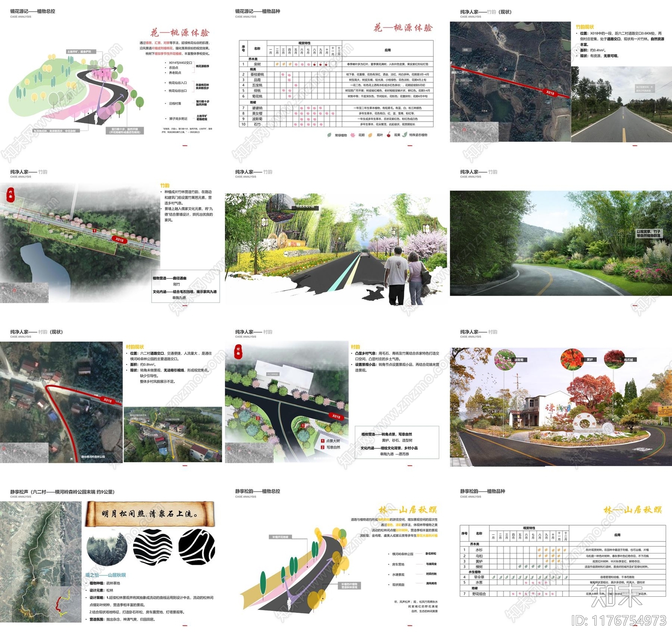The width and height of the screenshot is (672, 637).
Task: Click the 观叶 orange leaf legend icon
Action: (x=370, y=135)
